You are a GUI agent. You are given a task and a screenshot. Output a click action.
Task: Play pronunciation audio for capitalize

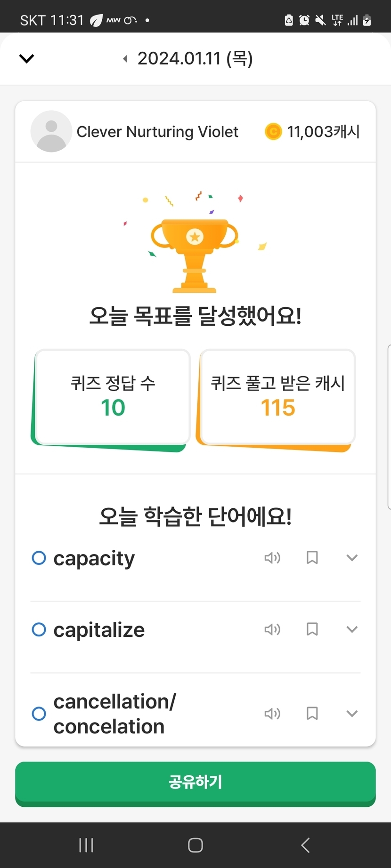click(x=272, y=629)
